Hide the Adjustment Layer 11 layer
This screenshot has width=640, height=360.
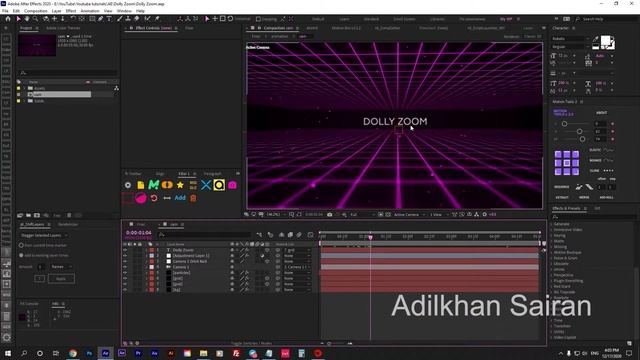[x=125, y=256]
